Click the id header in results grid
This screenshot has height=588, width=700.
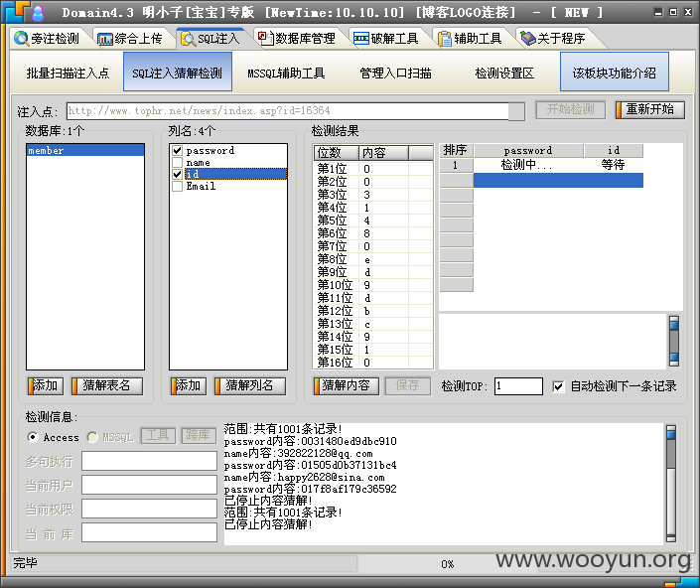614,150
